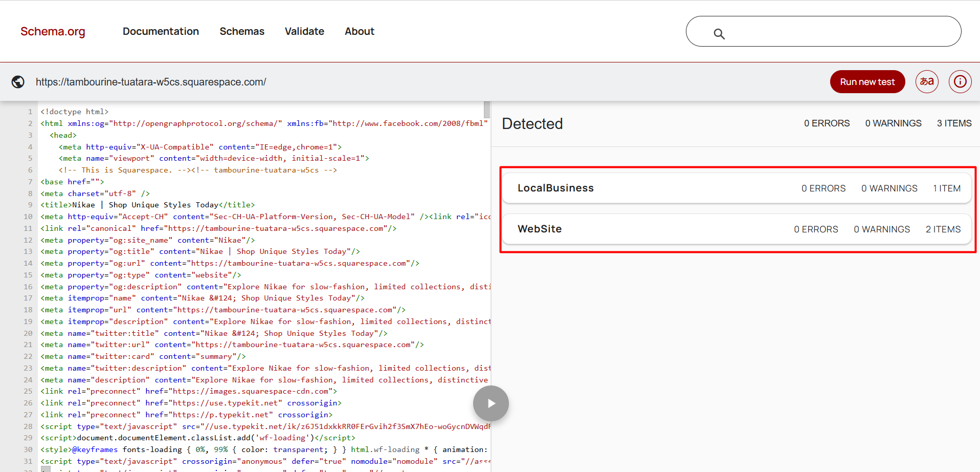
Task: Click the circled info icon
Action: pos(960,81)
